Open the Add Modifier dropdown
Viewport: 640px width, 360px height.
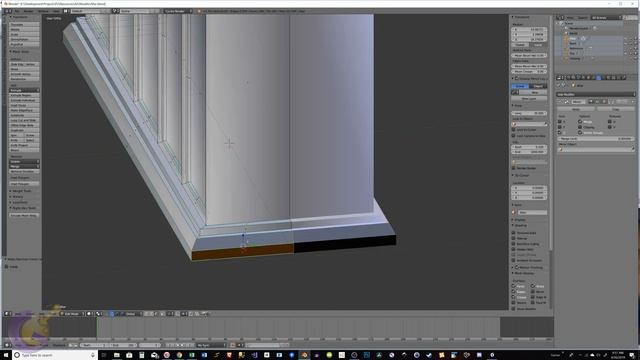[x=596, y=94]
